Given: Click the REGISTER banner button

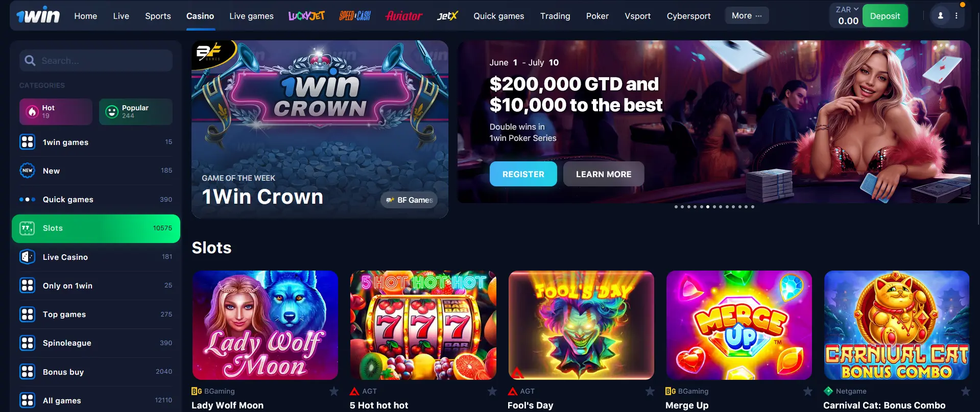Looking at the screenshot, I should pos(523,174).
